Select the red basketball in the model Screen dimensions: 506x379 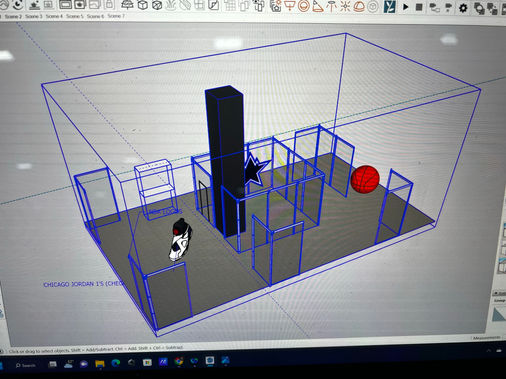pos(365,179)
